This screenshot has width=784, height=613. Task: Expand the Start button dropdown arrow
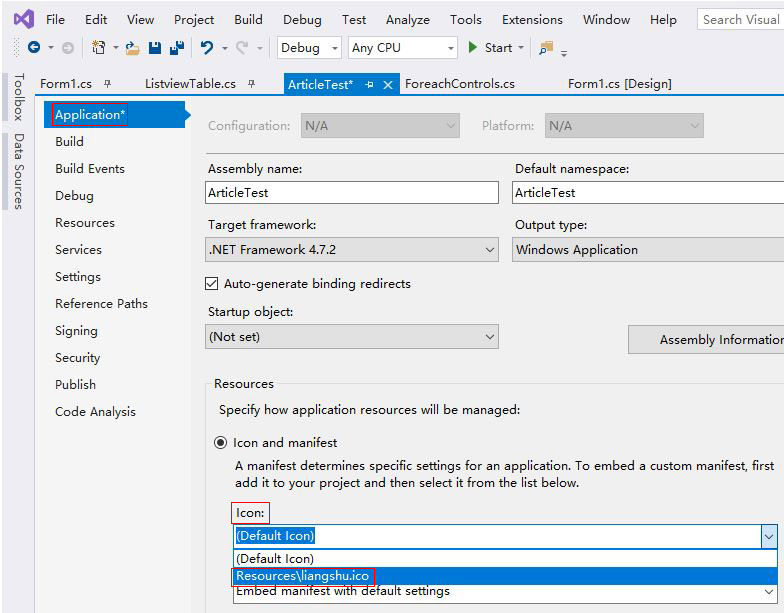point(521,48)
